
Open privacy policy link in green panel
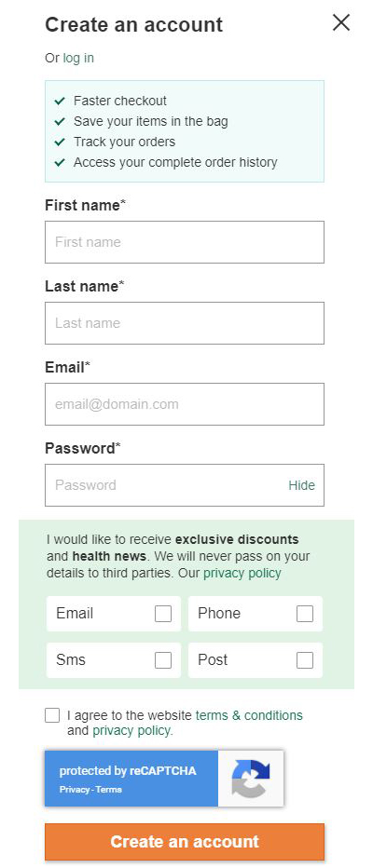pos(242,573)
